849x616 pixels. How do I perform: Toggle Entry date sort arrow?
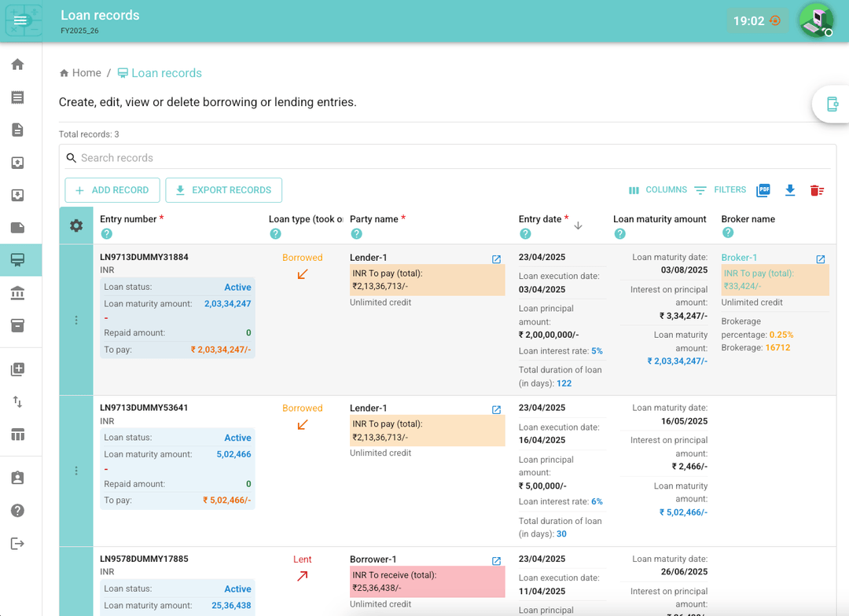[x=579, y=225]
